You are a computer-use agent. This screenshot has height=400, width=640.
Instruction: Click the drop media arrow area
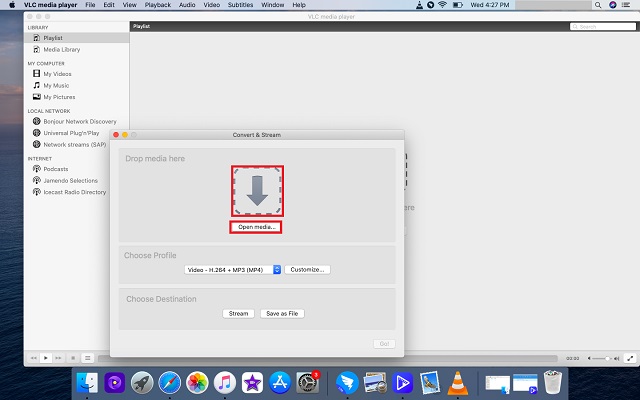[257, 191]
